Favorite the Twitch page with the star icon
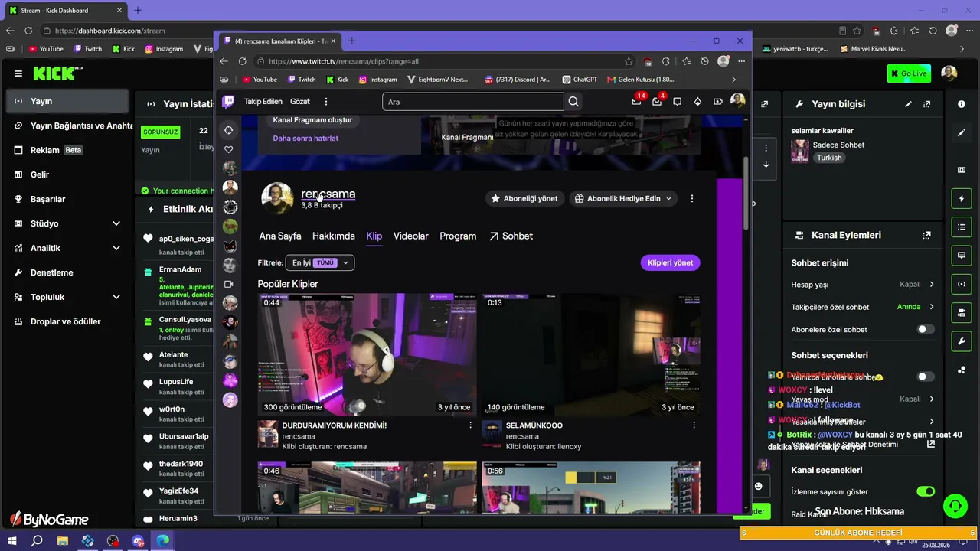Screen dimensions: 980x551 click(629, 61)
